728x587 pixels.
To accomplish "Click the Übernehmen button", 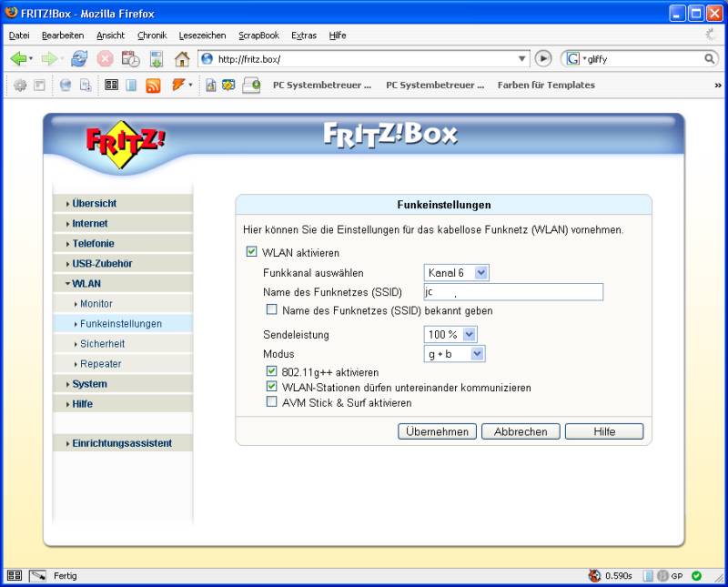I will click(x=437, y=431).
